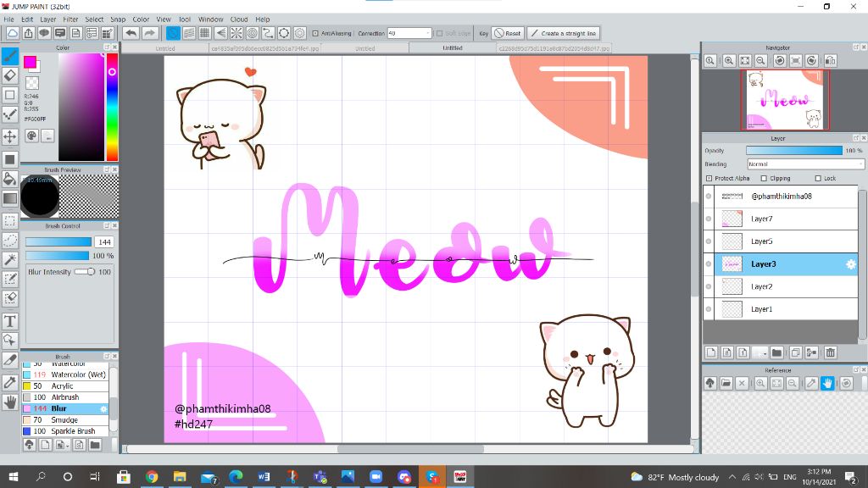Screen dimensions: 868x488
Task: Duplicate the layer using copy icon
Action: (x=795, y=352)
